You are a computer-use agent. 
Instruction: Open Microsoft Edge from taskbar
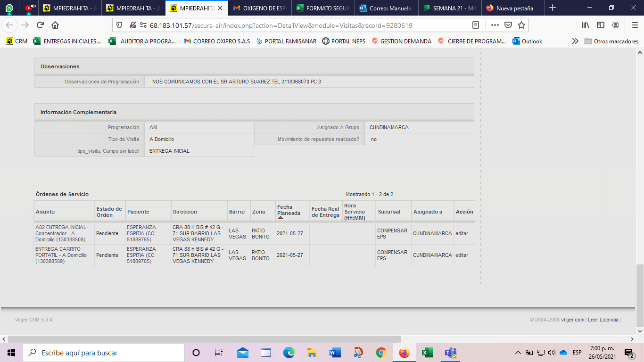289,353
